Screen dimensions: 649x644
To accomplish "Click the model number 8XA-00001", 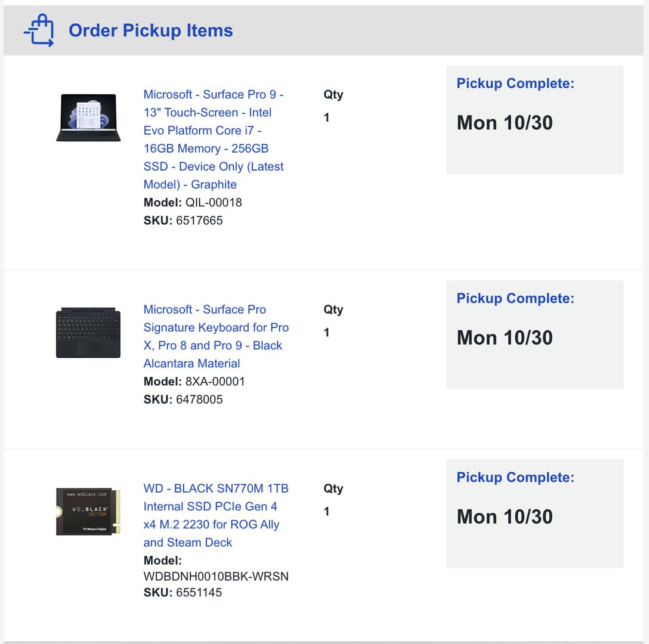I will (x=215, y=382).
